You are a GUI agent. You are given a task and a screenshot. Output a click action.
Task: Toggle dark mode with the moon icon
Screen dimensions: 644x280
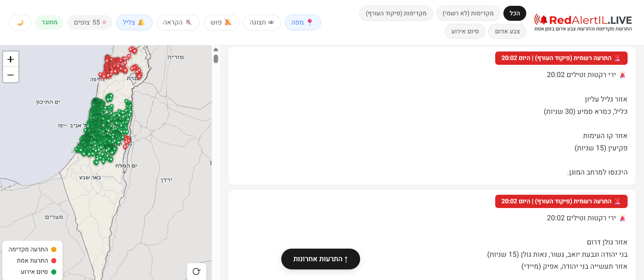(x=20, y=23)
